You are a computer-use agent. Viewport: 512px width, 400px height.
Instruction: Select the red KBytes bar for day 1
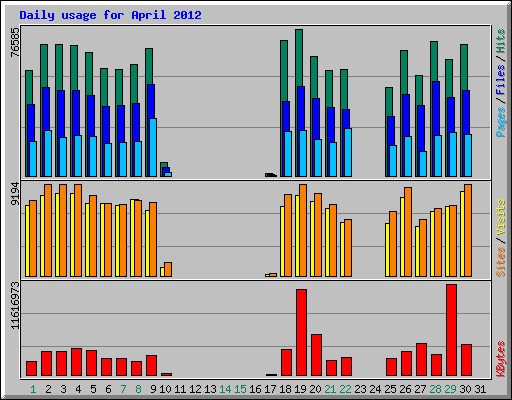click(x=31, y=368)
